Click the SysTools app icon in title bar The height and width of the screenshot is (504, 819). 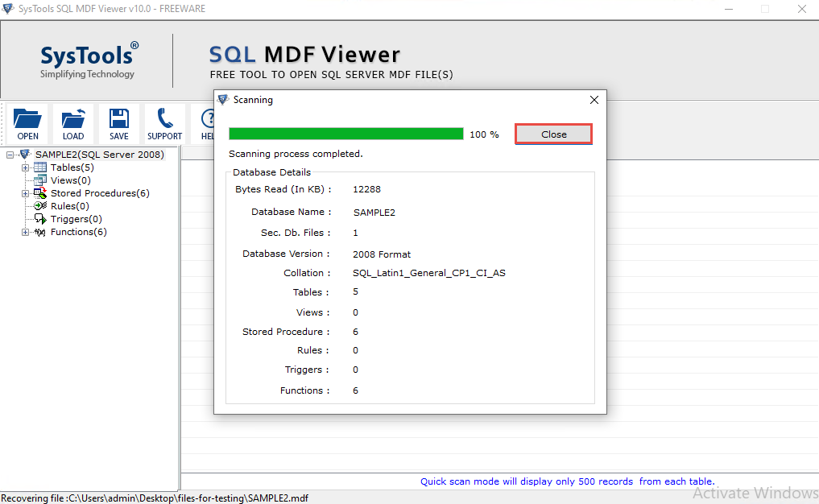point(8,8)
